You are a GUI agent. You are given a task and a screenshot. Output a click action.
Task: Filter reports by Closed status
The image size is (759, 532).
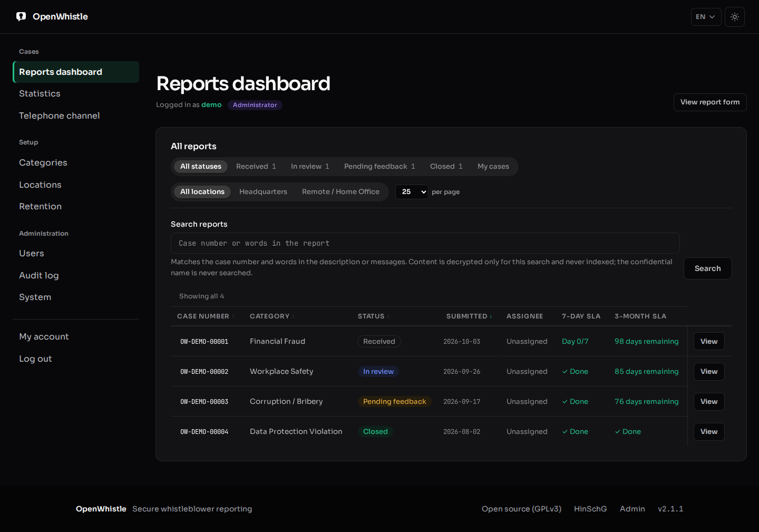446,167
